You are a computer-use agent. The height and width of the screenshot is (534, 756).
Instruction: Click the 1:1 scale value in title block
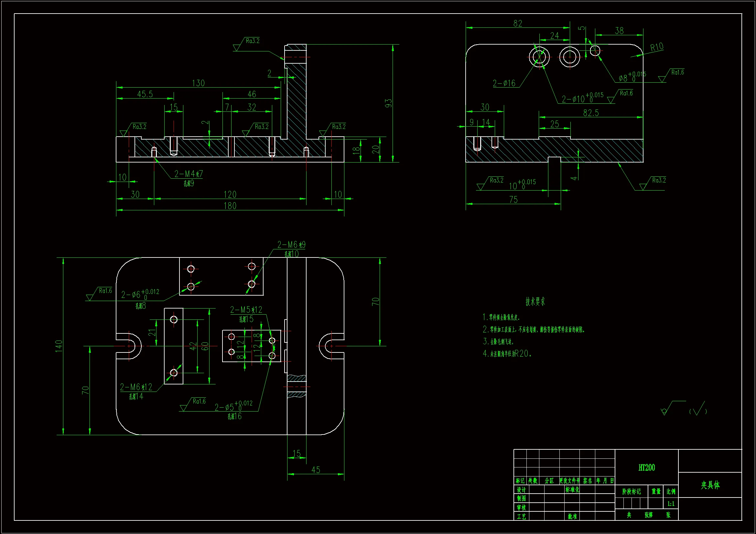670,504
